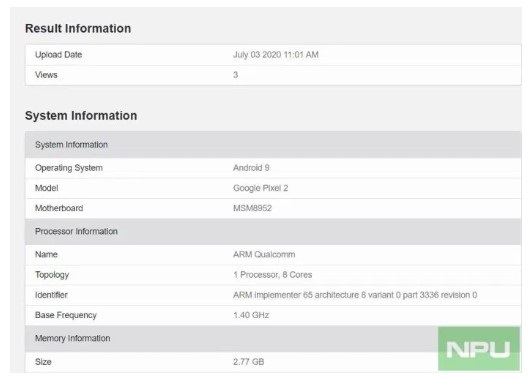This screenshot has width=532, height=378.
Task: Click the 1.40 GHz base frequency value
Action: 251,315
